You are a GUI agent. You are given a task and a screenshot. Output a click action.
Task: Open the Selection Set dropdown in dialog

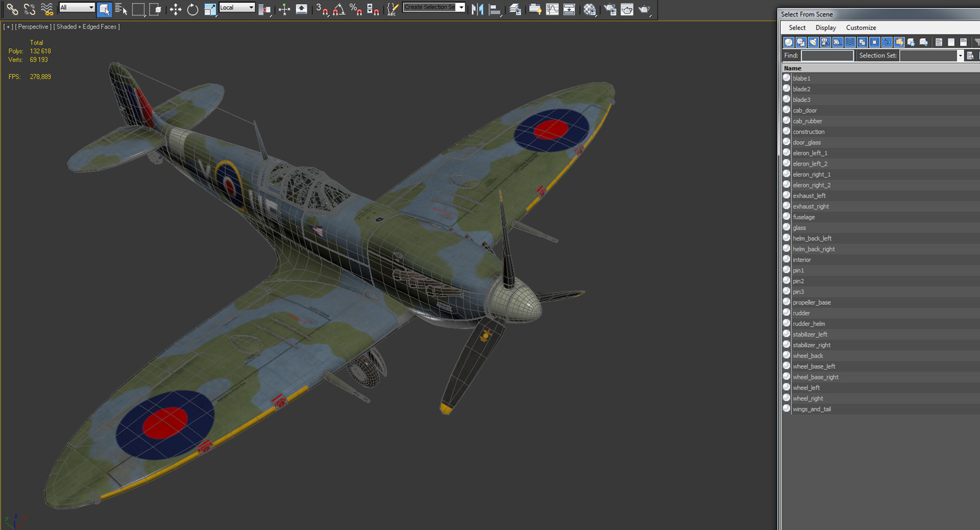coord(959,56)
